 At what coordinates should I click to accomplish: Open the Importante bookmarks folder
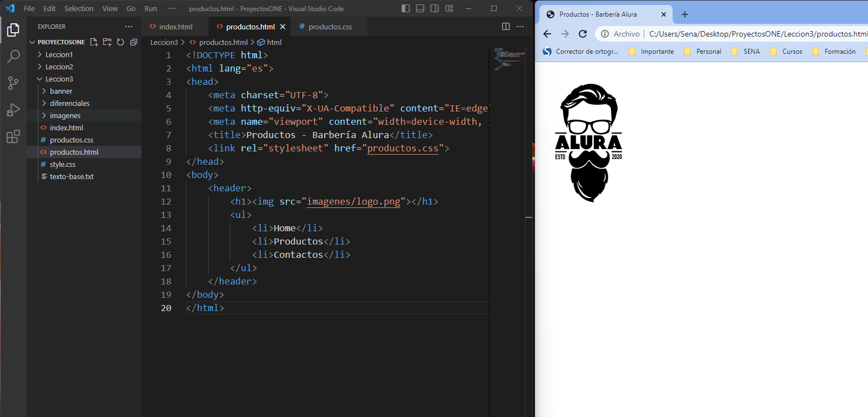click(x=651, y=52)
